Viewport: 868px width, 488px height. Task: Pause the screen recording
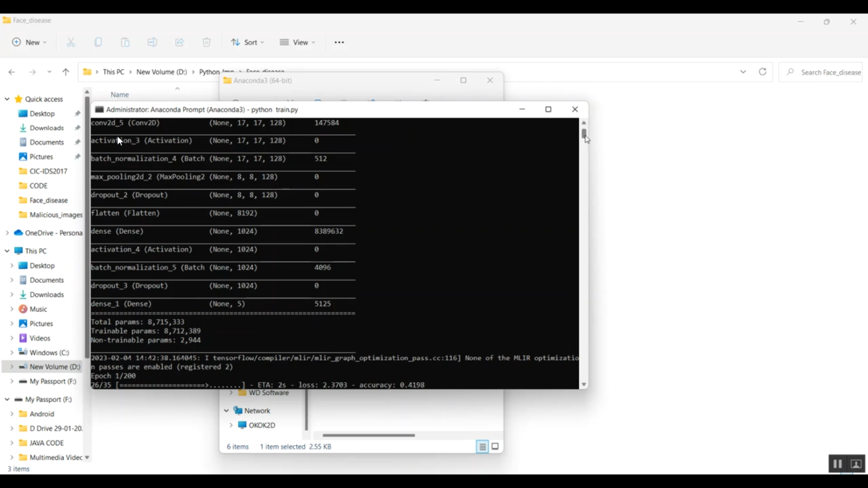[837, 464]
